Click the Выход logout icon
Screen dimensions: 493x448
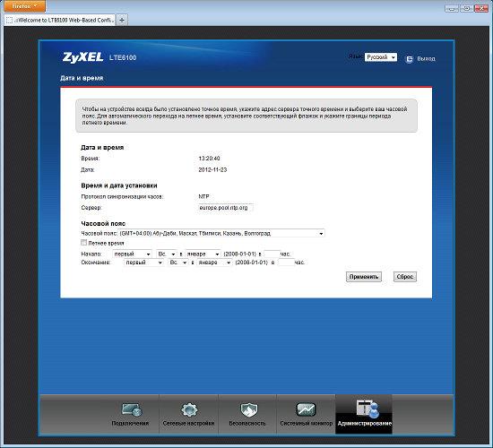coord(409,59)
